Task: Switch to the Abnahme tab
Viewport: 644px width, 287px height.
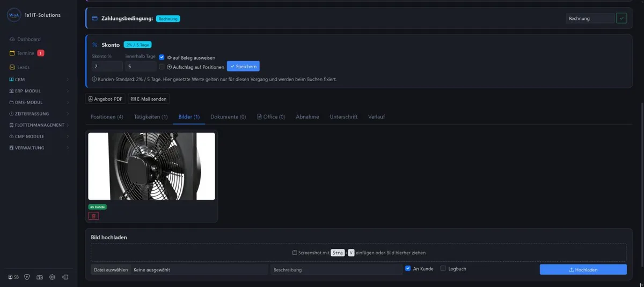Action: [308, 117]
